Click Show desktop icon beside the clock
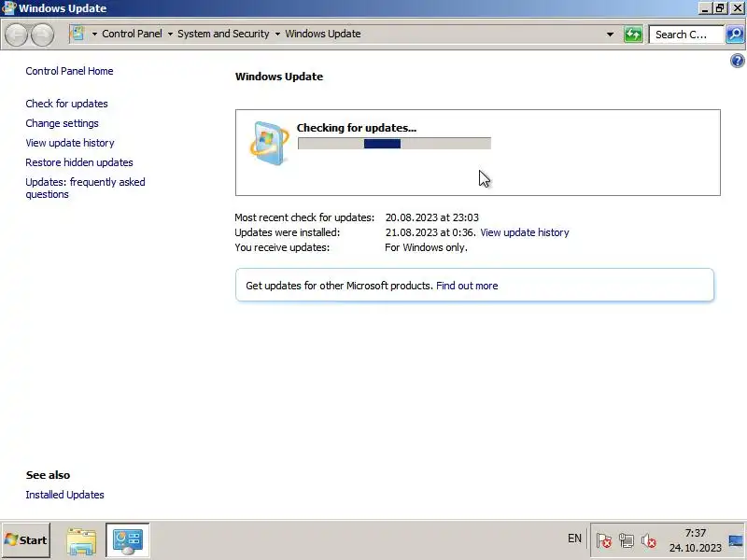 736,540
